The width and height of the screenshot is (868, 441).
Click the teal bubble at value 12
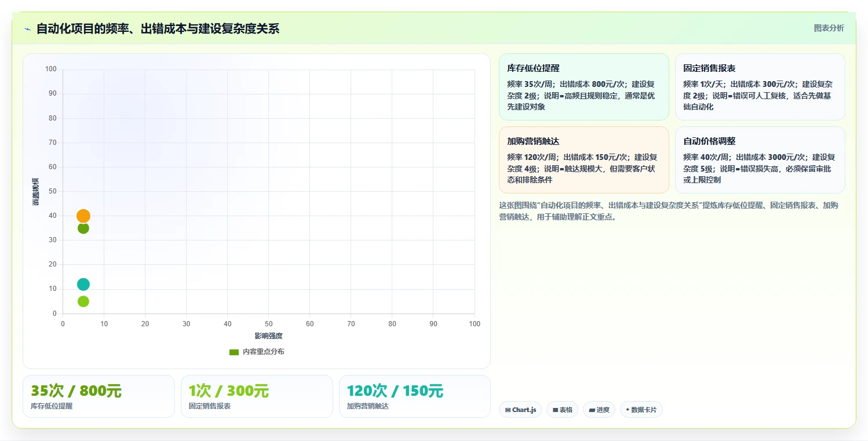(83, 285)
